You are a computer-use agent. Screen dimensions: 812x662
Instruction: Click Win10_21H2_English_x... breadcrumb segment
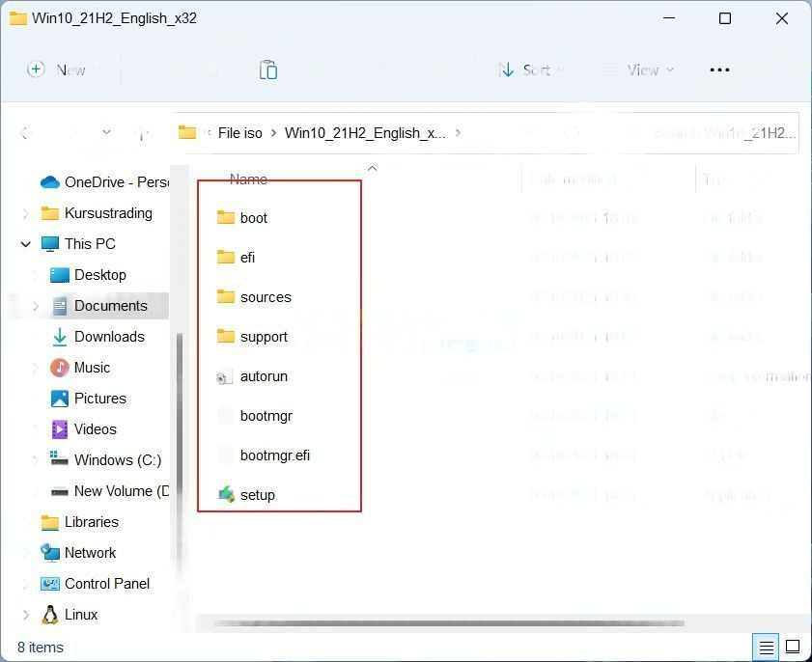tap(366, 133)
